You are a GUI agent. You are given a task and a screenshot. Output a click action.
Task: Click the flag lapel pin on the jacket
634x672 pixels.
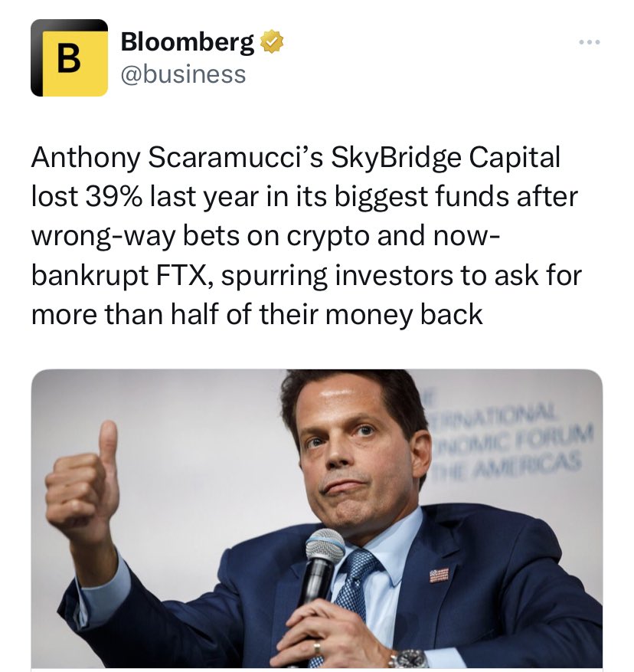pos(439,574)
